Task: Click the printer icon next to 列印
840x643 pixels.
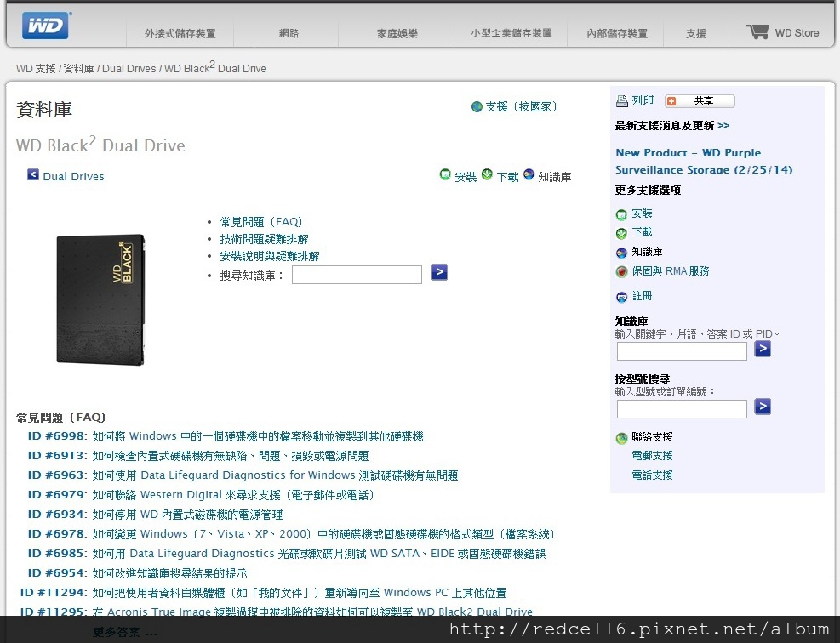Action: coord(621,100)
